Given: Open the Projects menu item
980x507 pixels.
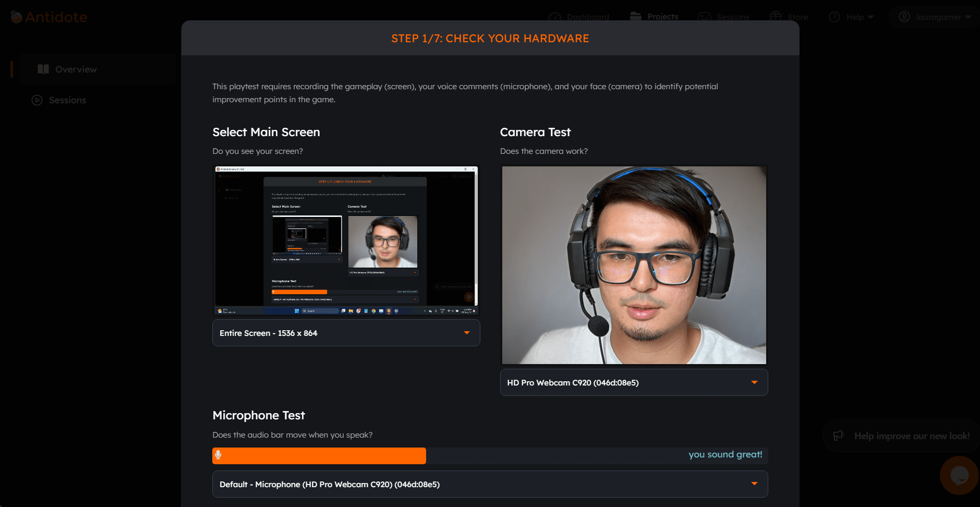Looking at the screenshot, I should (x=661, y=16).
